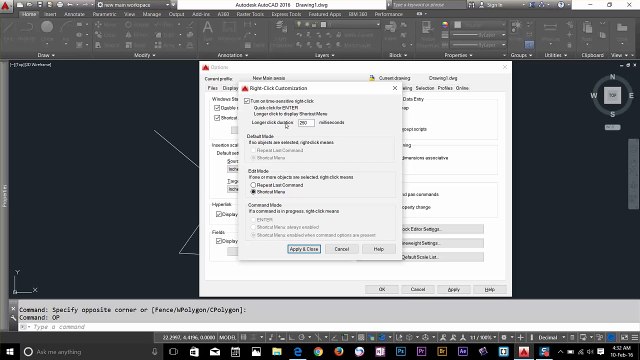The image size is (640, 360).
Task: Click the Group icon in Groups panel
Action: tap(516, 27)
